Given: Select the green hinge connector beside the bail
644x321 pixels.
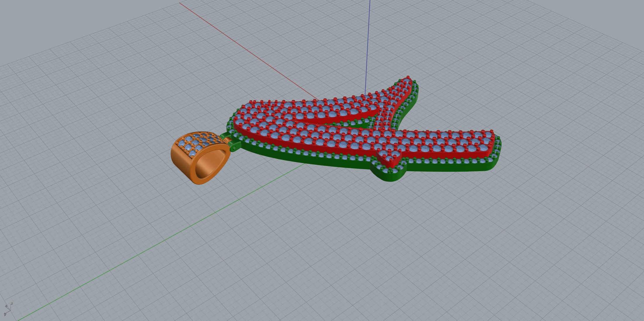Looking at the screenshot, I should (235, 145).
